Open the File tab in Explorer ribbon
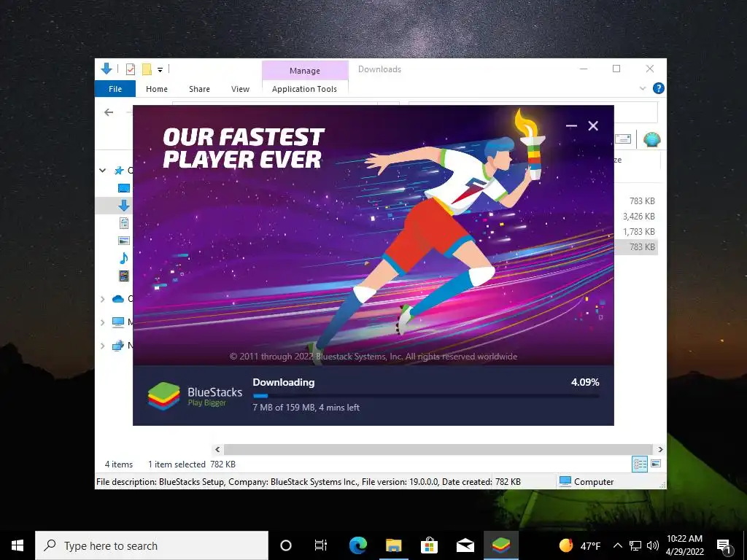Viewport: 747px width, 560px height. [x=115, y=89]
